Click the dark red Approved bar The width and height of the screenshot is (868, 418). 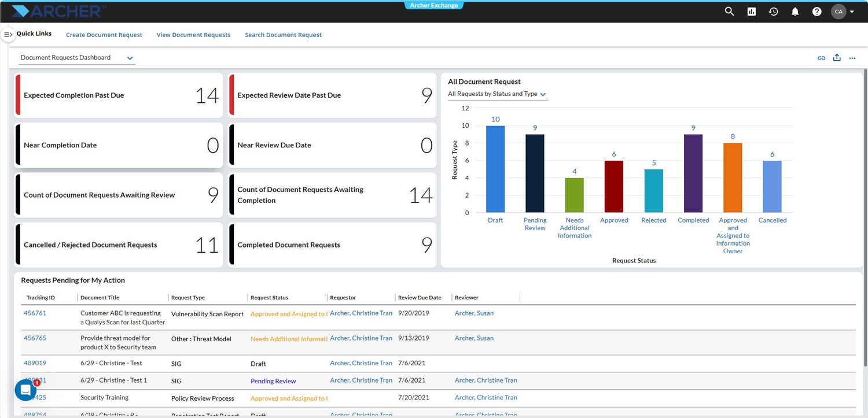614,187
